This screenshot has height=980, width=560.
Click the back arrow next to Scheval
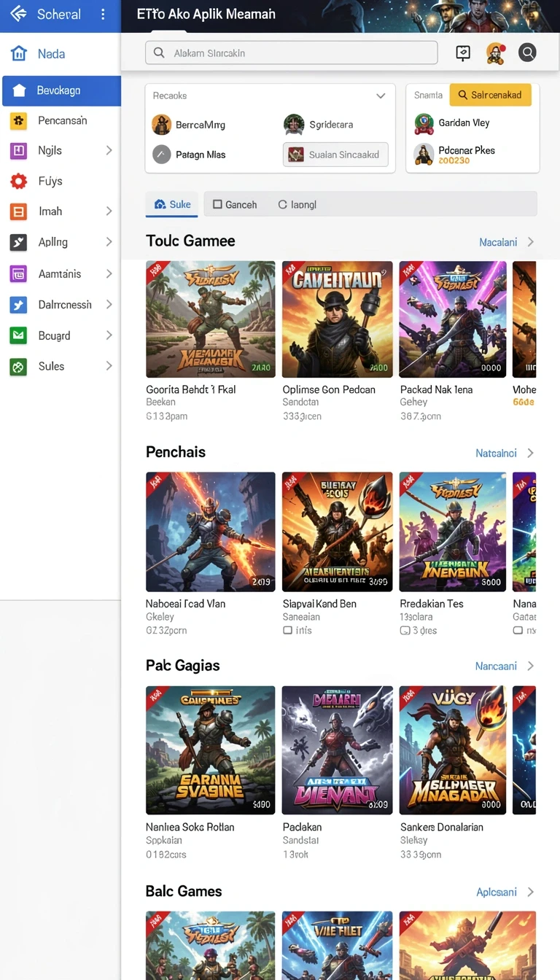(x=18, y=14)
